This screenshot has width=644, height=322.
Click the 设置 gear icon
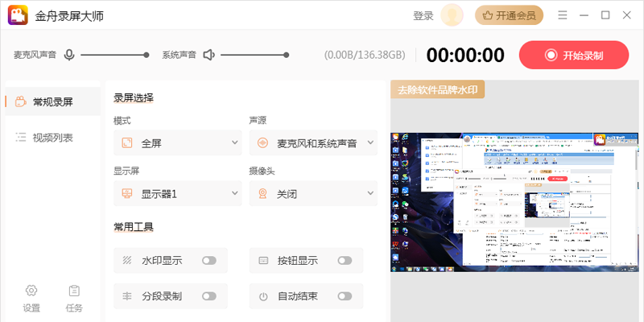(31, 291)
